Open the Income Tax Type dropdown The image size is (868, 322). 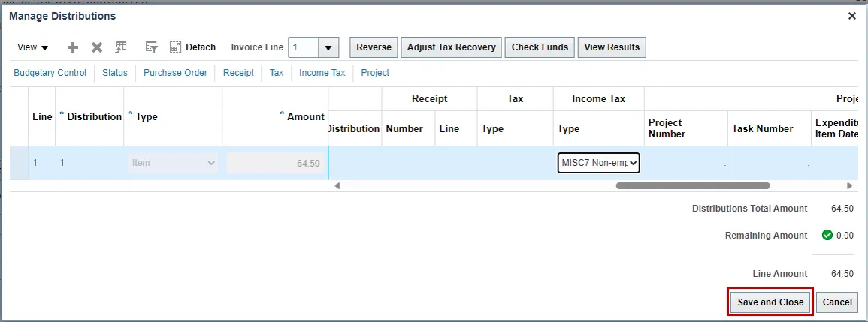coord(598,163)
